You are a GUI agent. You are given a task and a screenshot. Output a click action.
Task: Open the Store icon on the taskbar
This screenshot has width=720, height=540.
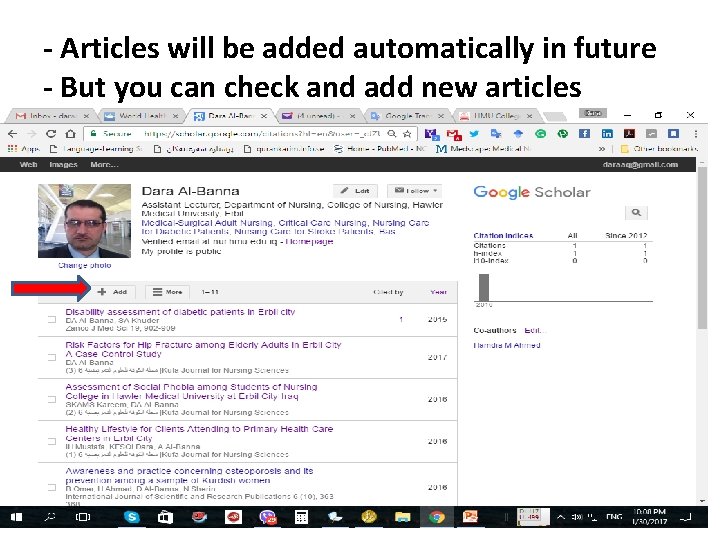165,517
